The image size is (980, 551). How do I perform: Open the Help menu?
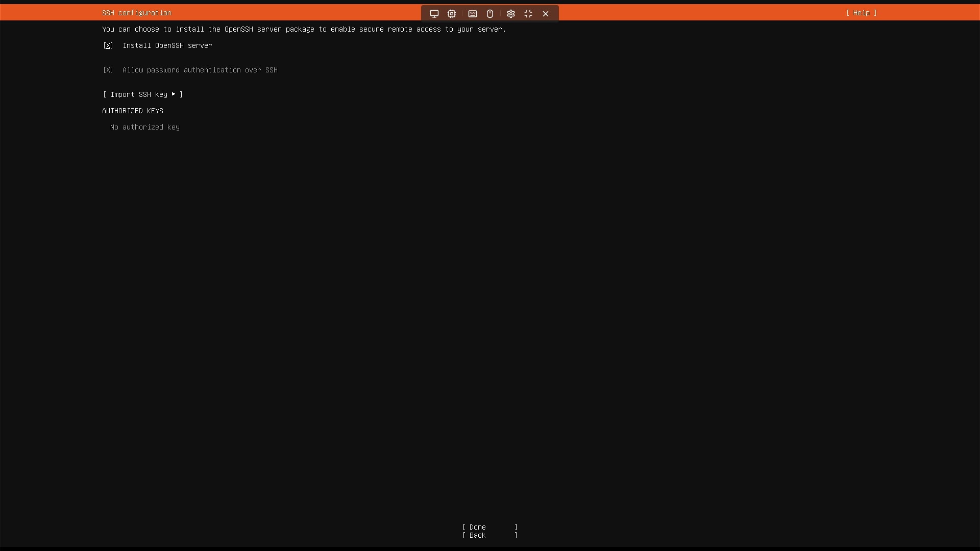coord(861,13)
